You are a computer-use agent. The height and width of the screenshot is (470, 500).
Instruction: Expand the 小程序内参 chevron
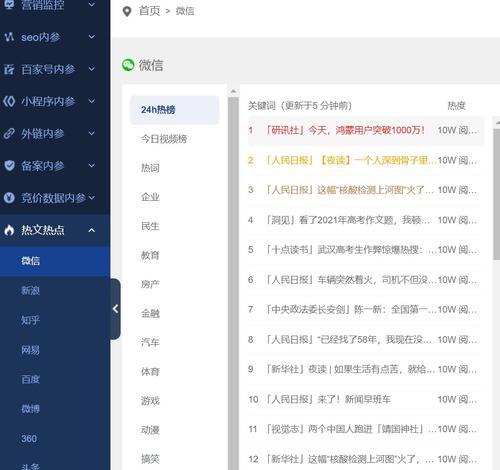[x=92, y=101]
